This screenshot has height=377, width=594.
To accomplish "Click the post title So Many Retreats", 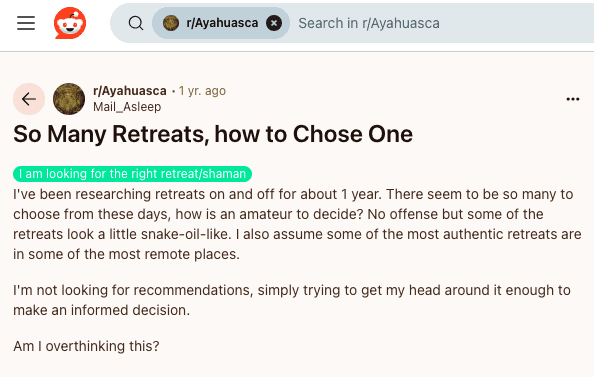I will click(213, 134).
